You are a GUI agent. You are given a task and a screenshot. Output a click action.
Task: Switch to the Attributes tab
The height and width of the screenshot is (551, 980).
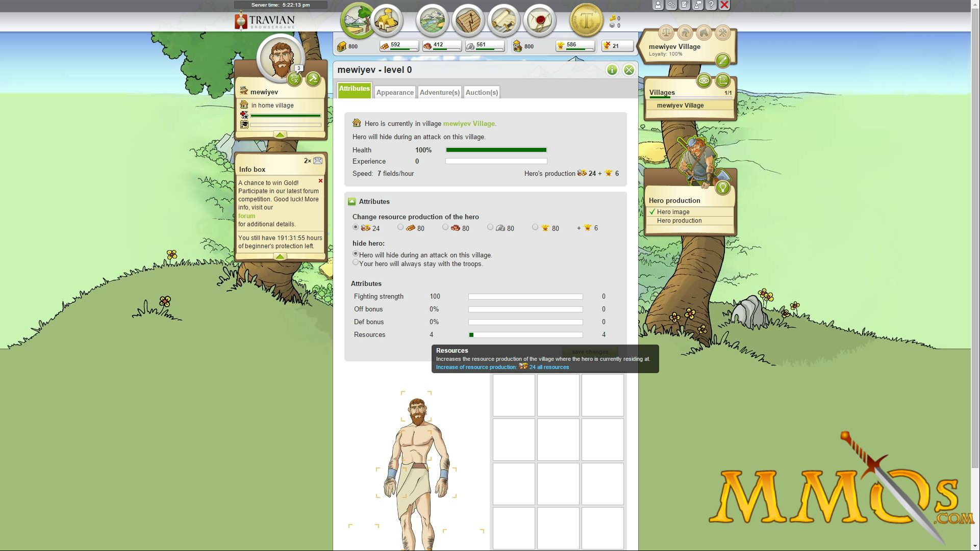point(354,90)
